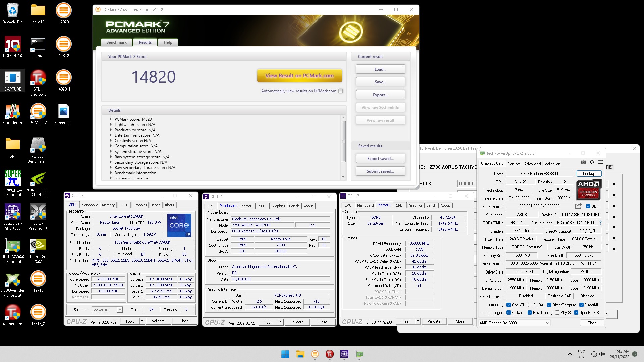Open File Explorer from taskbar
The image size is (644, 362).
pos(300,354)
